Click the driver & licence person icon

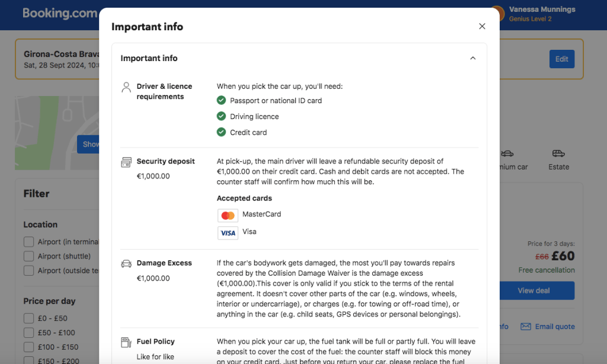point(126,87)
